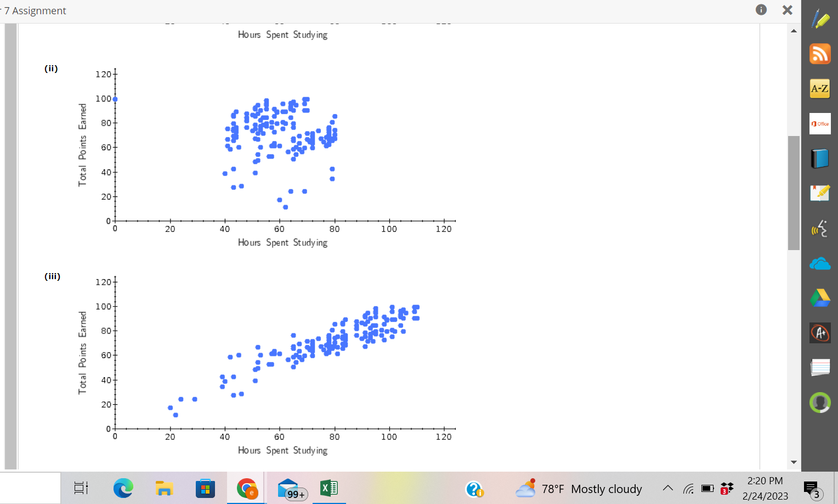Open the notification center with 3 badge
This screenshot has width=838, height=504.
tap(812, 490)
